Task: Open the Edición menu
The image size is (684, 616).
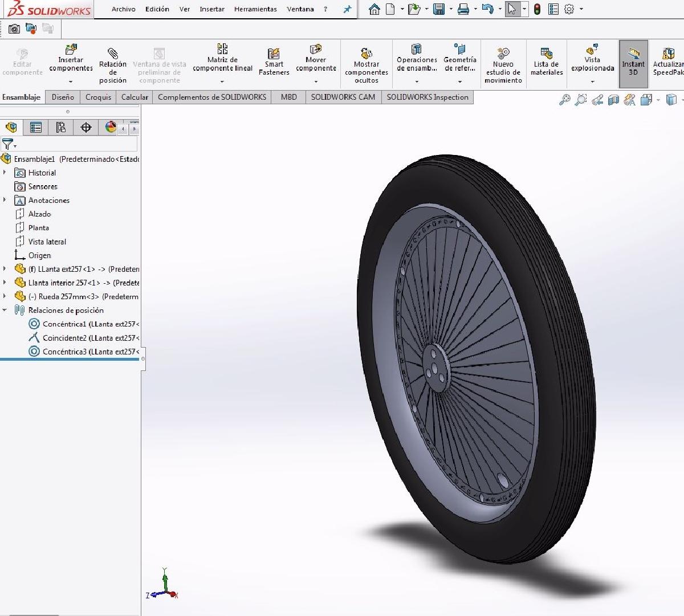Action: [x=157, y=9]
